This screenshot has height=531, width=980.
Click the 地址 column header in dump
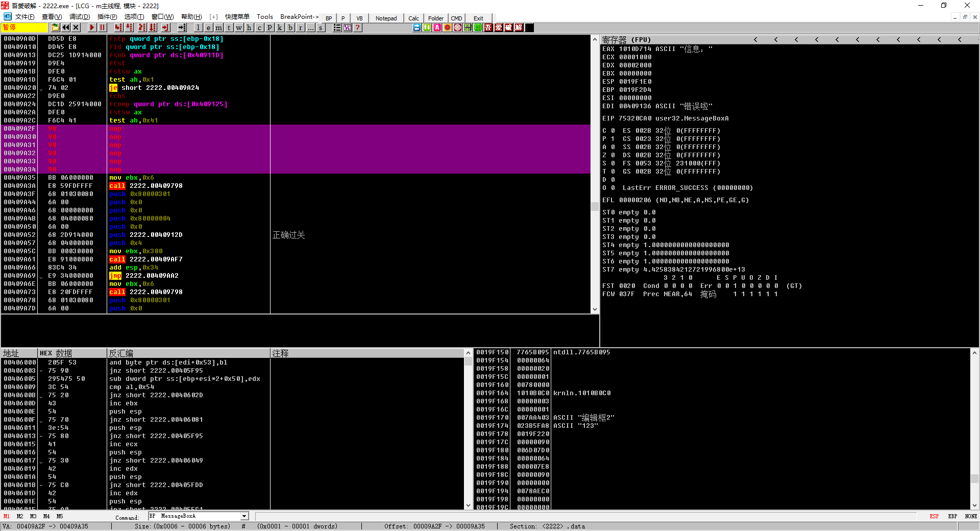coord(19,353)
